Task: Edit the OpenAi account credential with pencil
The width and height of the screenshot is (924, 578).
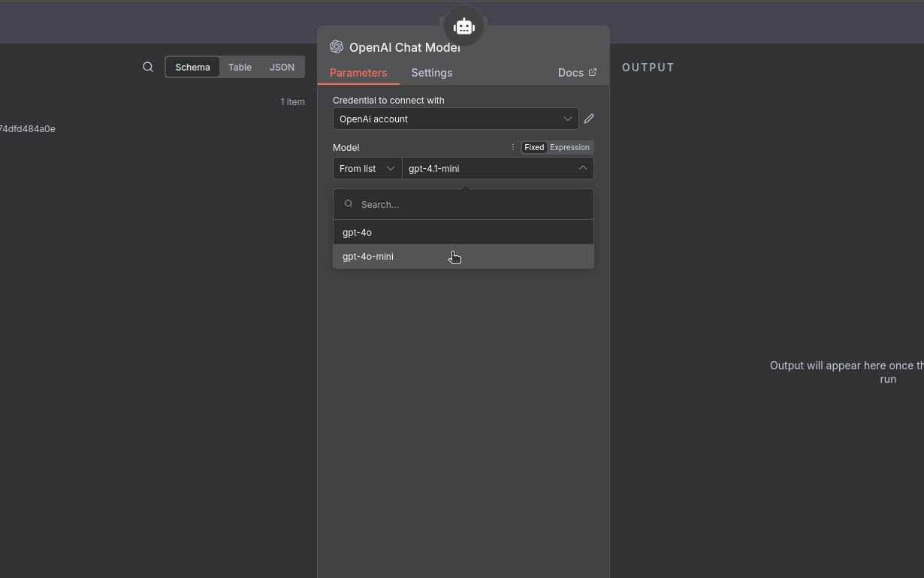Action: pyautogui.click(x=589, y=119)
